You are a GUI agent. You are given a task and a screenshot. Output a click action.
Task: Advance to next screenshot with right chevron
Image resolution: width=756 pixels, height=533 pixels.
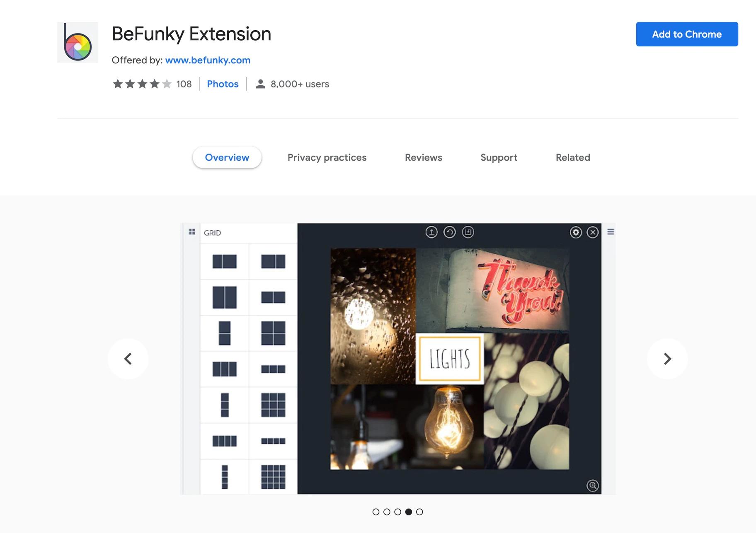point(667,359)
